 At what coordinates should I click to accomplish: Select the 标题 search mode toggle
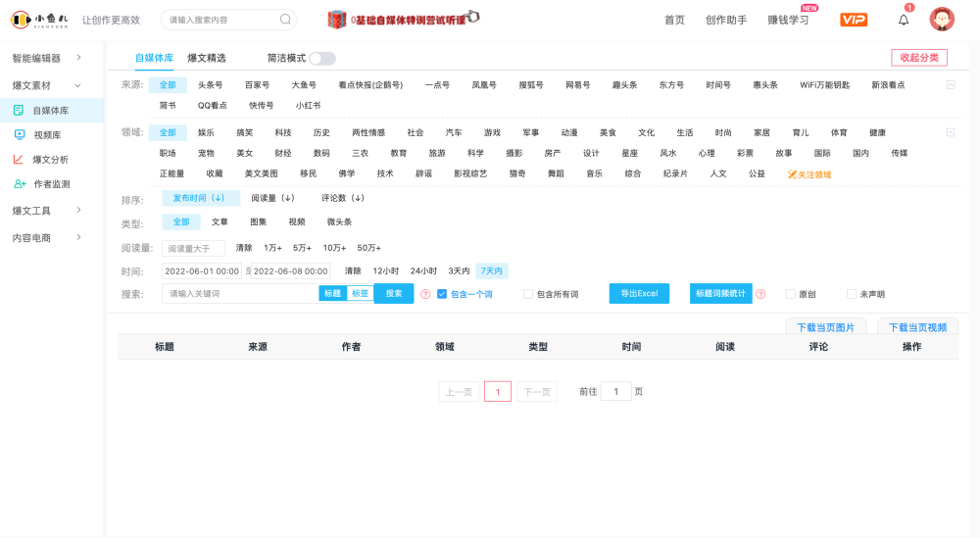(333, 294)
